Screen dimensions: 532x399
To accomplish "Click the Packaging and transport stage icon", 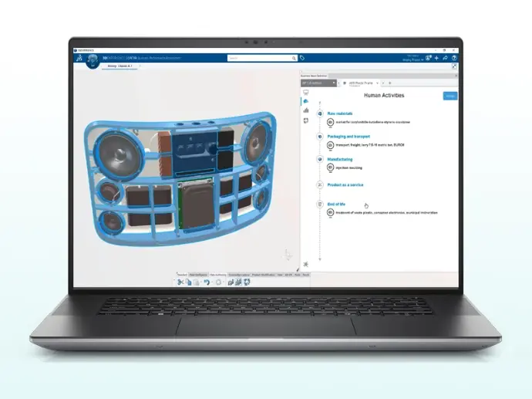I will point(320,137).
